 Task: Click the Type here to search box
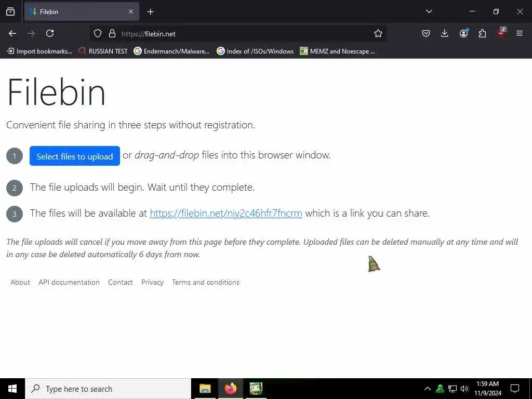tap(108, 389)
